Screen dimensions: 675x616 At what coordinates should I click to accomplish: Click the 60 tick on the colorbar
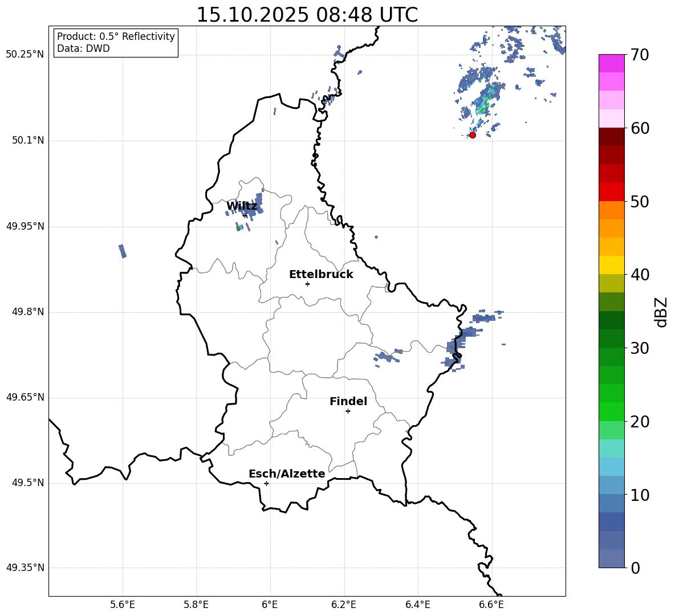tap(639, 128)
